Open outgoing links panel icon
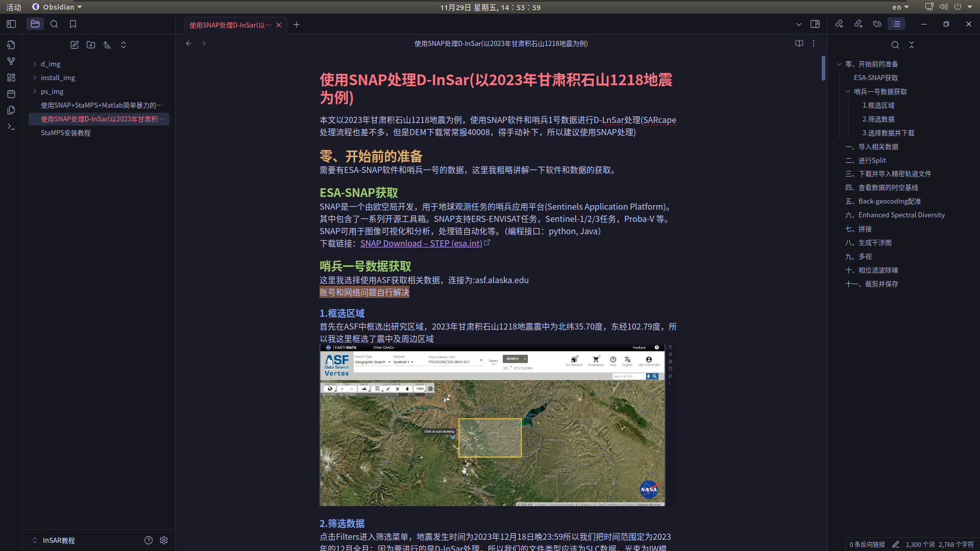Screen dimensions: 980x551 859,24
